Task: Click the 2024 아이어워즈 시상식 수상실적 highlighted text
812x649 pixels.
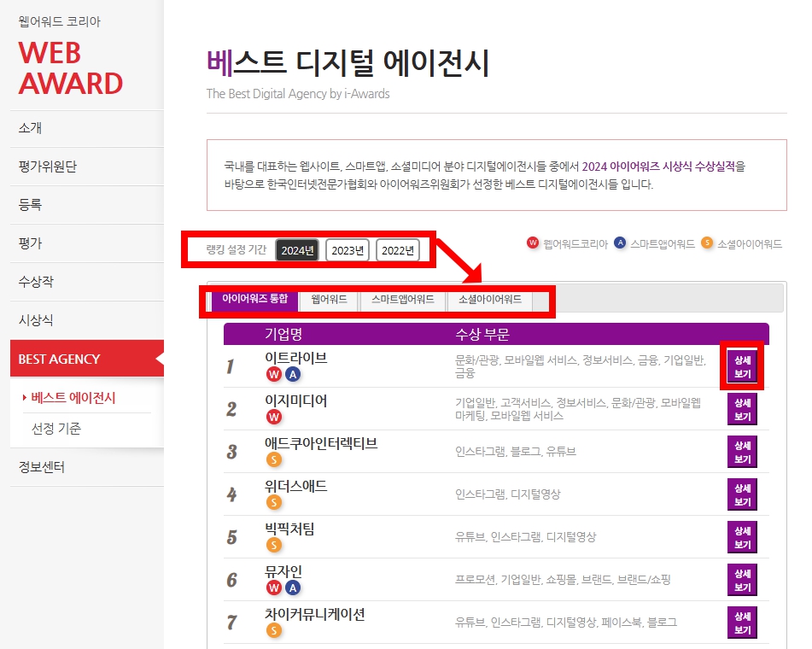Action: 658,167
